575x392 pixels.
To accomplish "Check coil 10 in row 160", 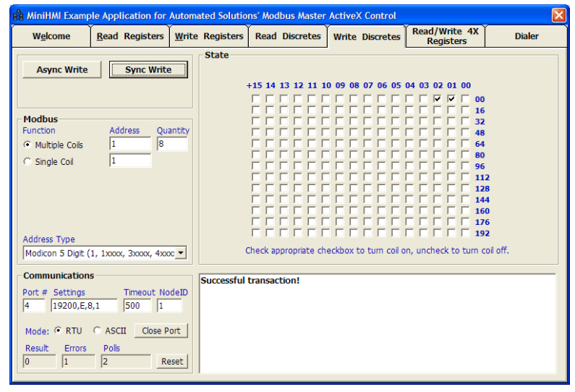I will pyautogui.click(x=325, y=210).
